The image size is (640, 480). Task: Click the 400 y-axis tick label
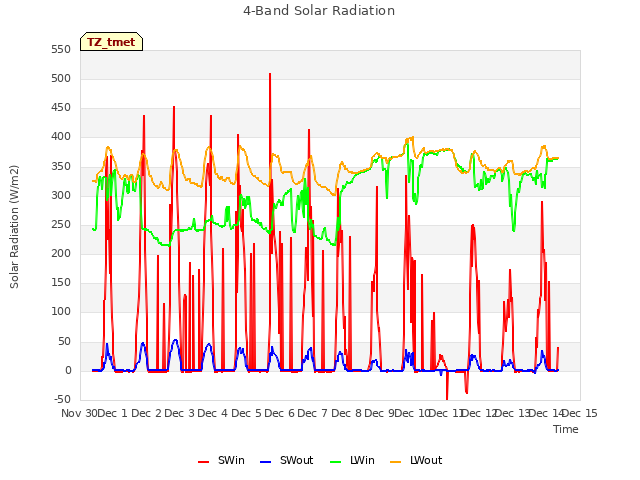61,137
